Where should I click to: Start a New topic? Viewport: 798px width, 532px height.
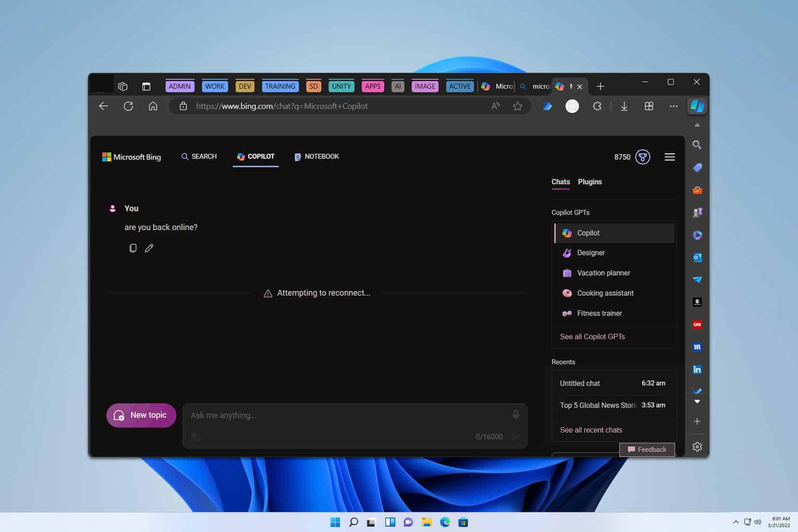pos(141,415)
